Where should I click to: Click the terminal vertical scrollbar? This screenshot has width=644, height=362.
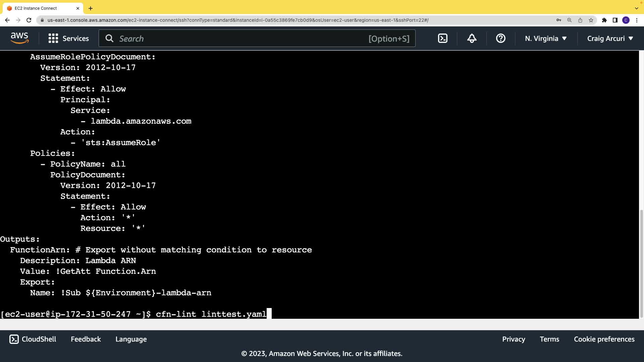(x=641, y=263)
